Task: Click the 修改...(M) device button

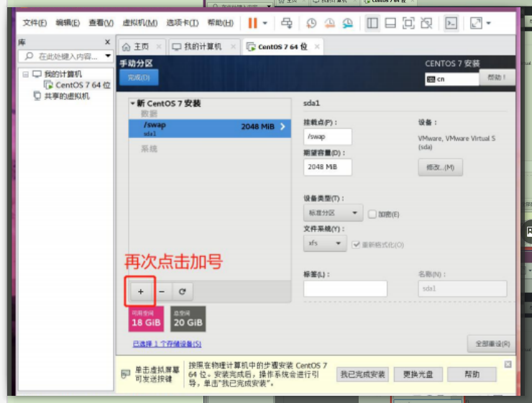Action: (440, 168)
